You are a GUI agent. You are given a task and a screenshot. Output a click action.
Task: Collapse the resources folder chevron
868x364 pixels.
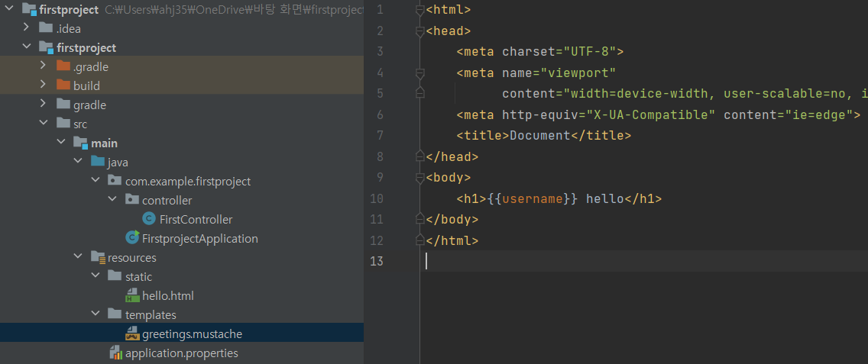(77, 257)
